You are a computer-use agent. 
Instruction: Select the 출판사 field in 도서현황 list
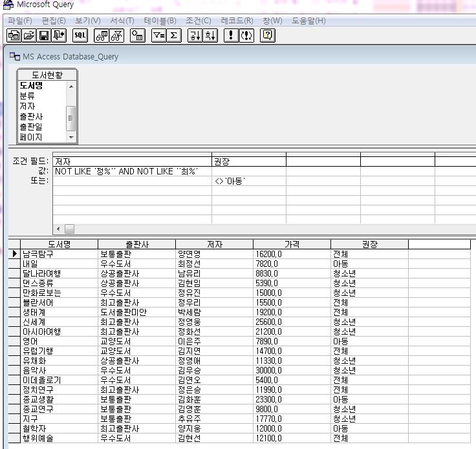tap(31, 116)
